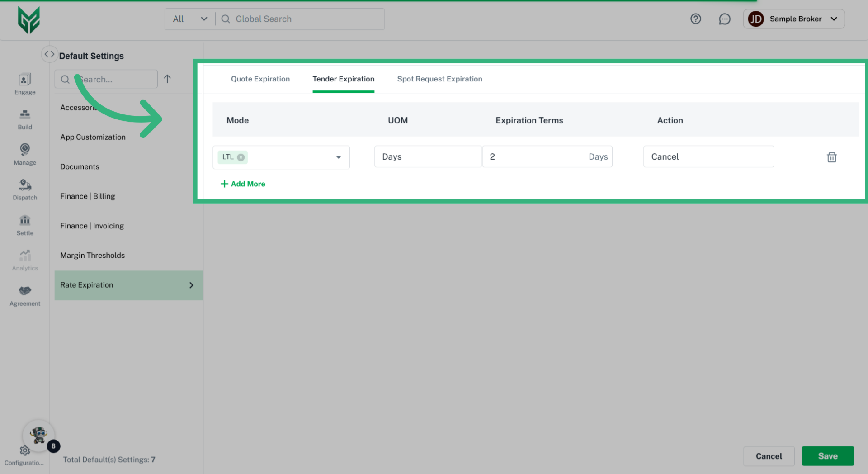This screenshot has width=868, height=474.
Task: Click the sort arrow beside settings search
Action: (167, 79)
